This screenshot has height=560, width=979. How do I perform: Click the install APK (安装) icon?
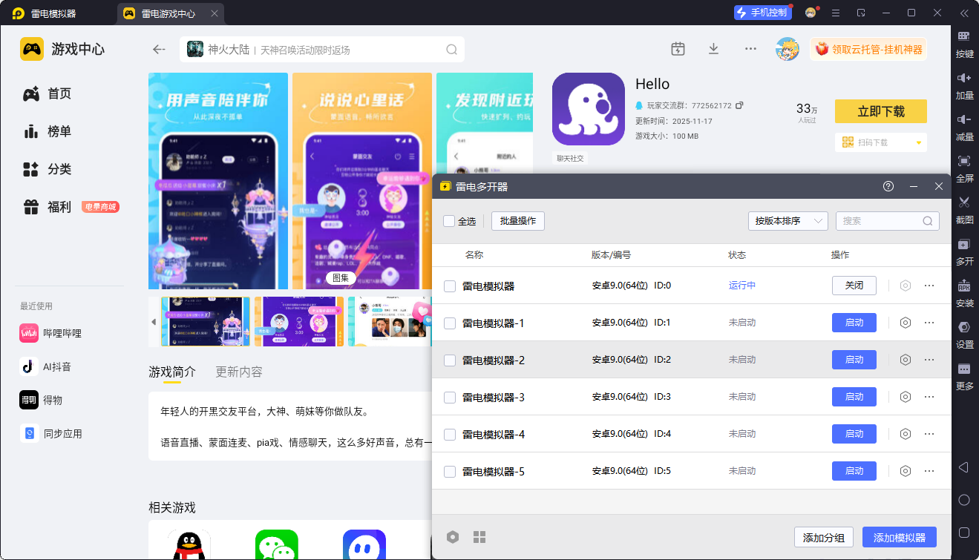(x=964, y=286)
